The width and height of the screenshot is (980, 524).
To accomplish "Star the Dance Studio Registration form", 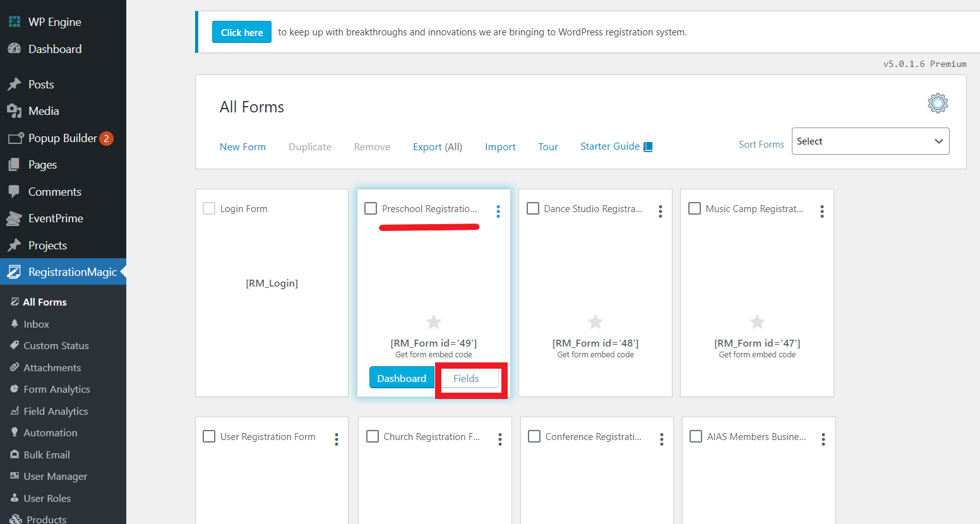I will (x=595, y=322).
